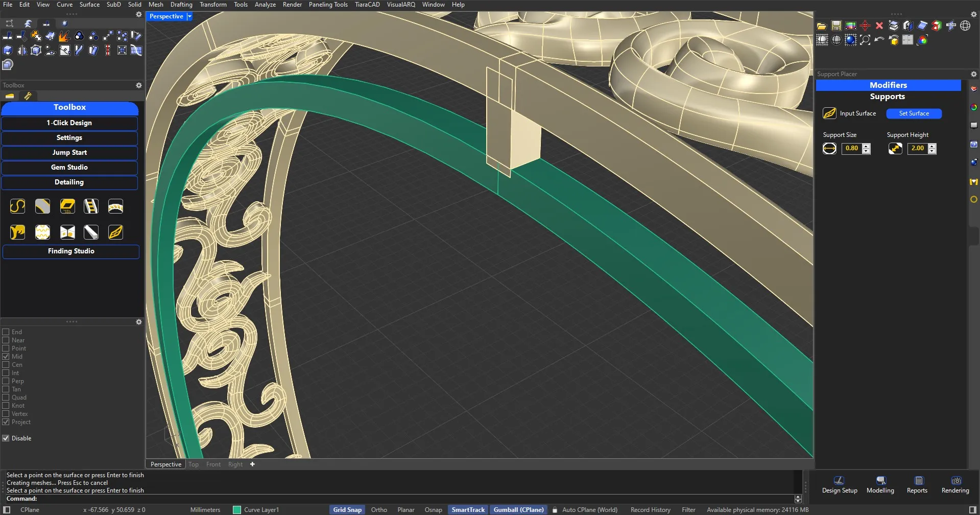Select the ladder-pattern detailing icon
Viewport: 980px width, 515px height.
click(x=91, y=206)
